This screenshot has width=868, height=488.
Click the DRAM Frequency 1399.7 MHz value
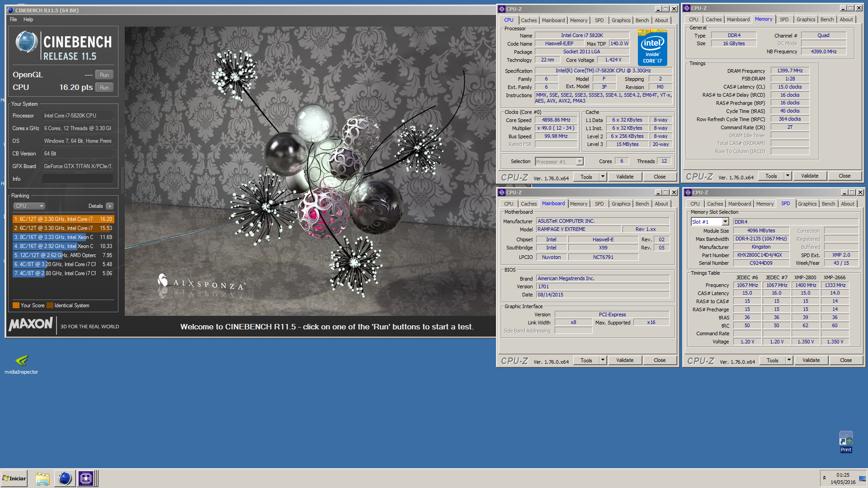pyautogui.click(x=790, y=71)
